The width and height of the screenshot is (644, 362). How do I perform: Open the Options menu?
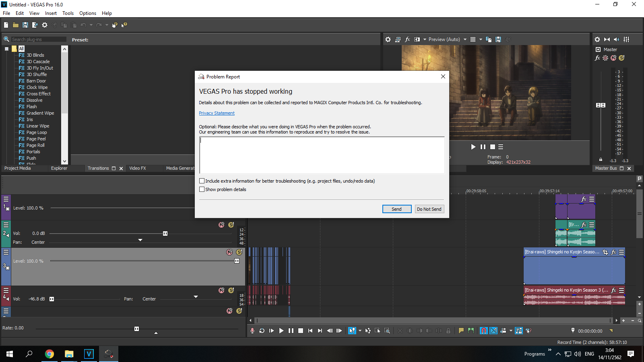click(x=88, y=13)
